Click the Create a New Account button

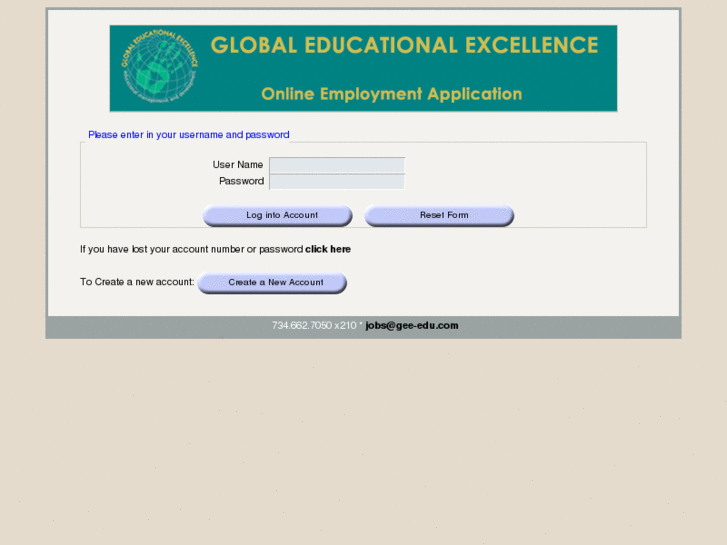272,282
